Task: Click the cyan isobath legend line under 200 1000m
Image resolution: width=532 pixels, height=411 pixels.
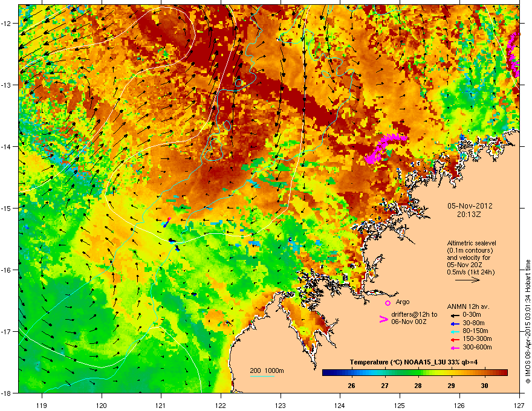Action: pos(262,376)
